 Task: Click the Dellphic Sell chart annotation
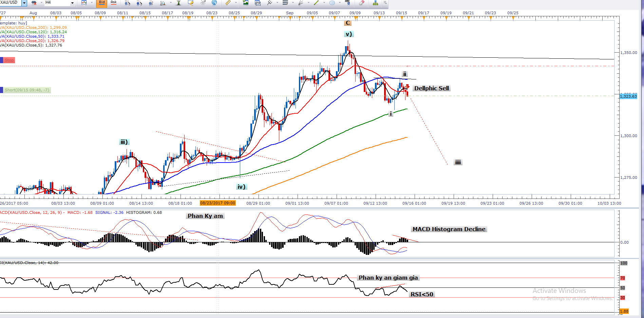[x=431, y=88]
